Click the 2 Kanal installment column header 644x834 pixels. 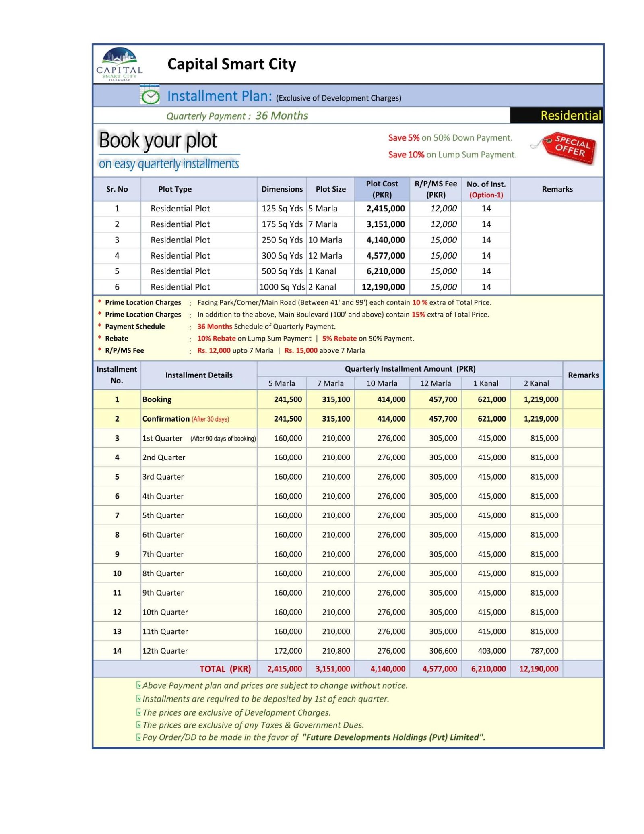(x=536, y=383)
